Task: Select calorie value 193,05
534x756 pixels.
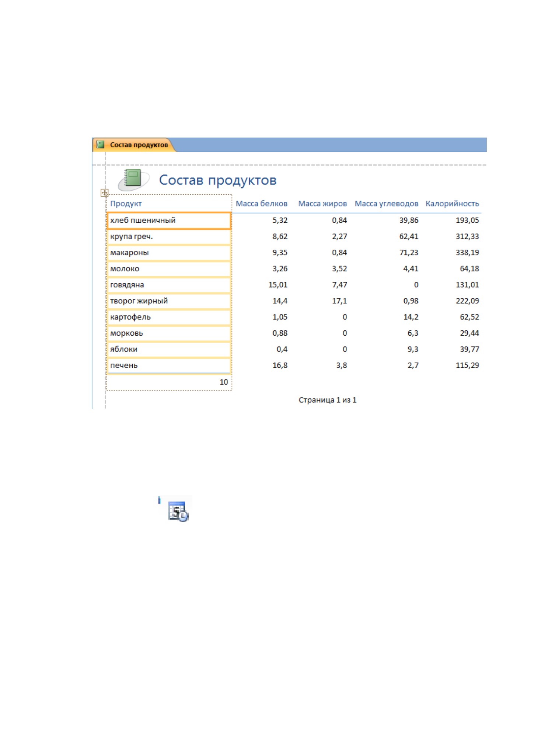Action: point(467,221)
